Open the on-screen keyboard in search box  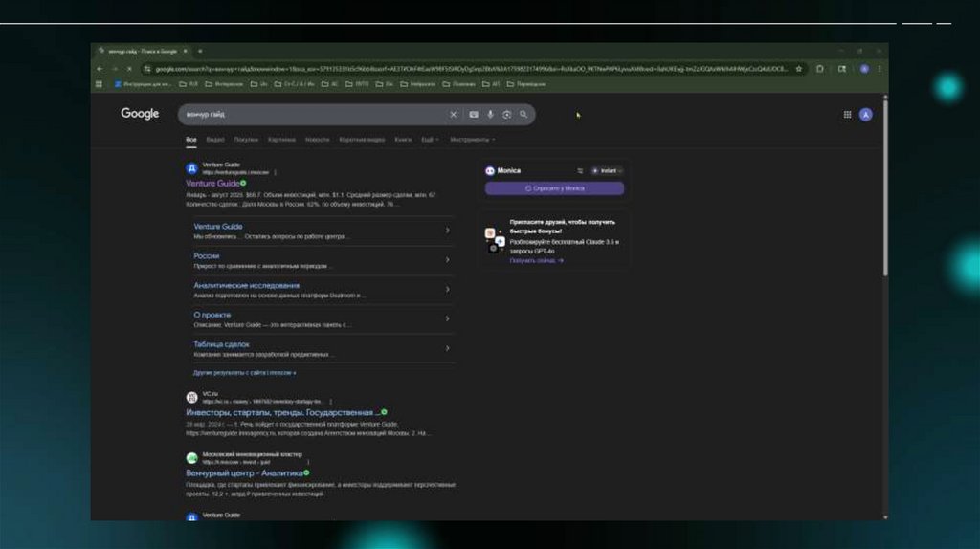click(474, 115)
